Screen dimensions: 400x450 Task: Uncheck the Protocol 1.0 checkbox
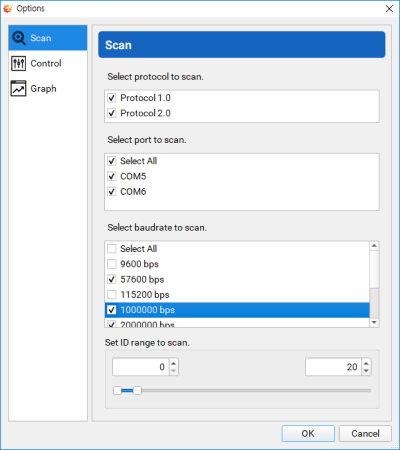point(112,98)
